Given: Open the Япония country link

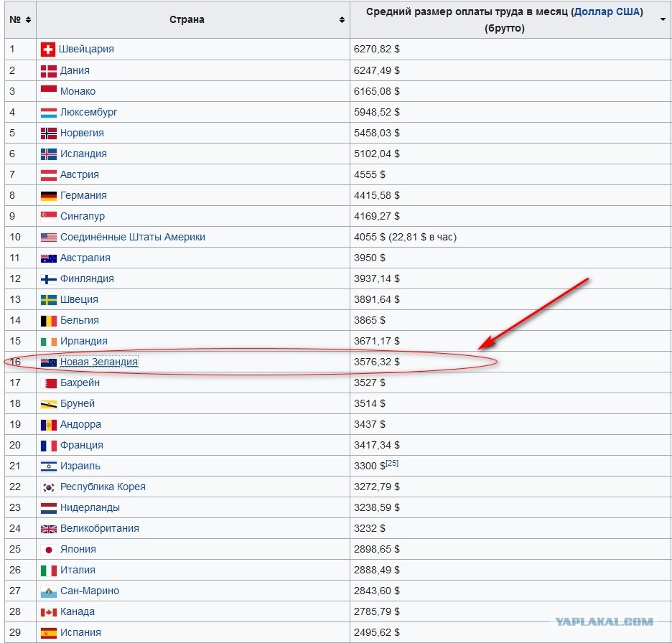Looking at the screenshot, I should (78, 549).
